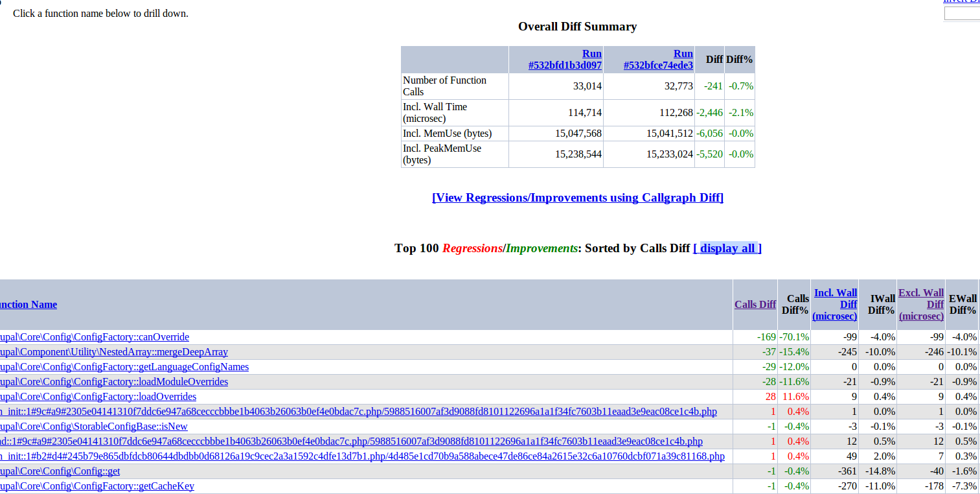The image size is (980, 494).
Task: Click the -2,446 wall time diff
Action: [x=710, y=113]
